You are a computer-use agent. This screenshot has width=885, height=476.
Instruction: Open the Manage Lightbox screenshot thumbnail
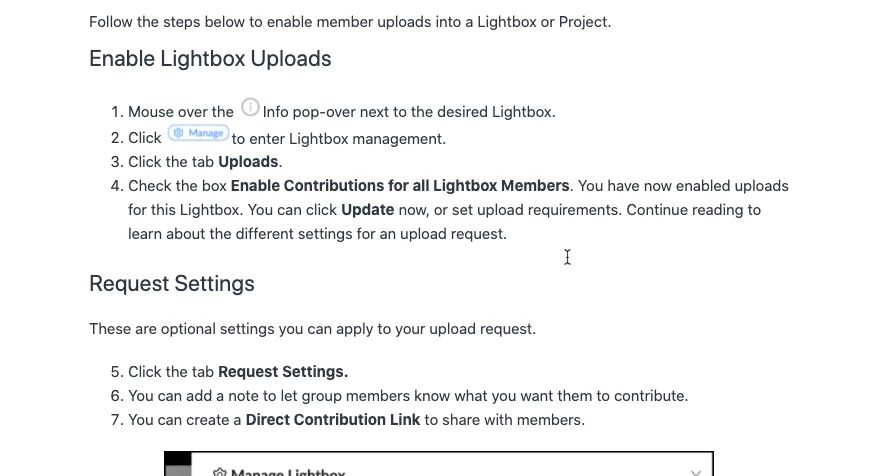point(438,465)
